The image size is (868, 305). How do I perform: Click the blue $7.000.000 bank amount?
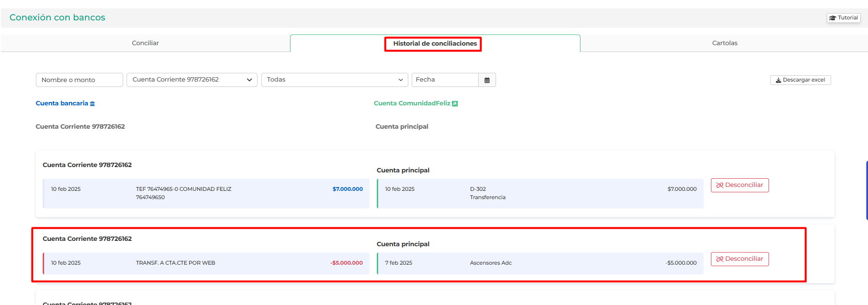click(347, 189)
